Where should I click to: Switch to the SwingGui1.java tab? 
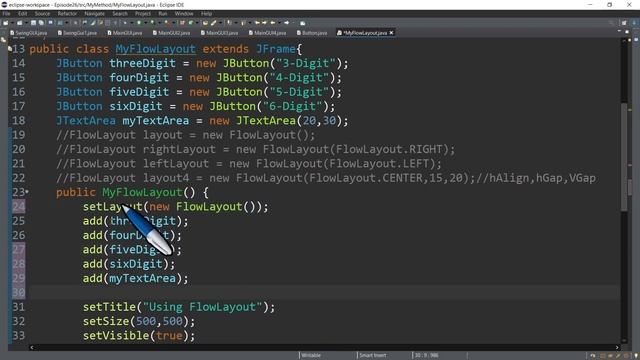coord(78,33)
